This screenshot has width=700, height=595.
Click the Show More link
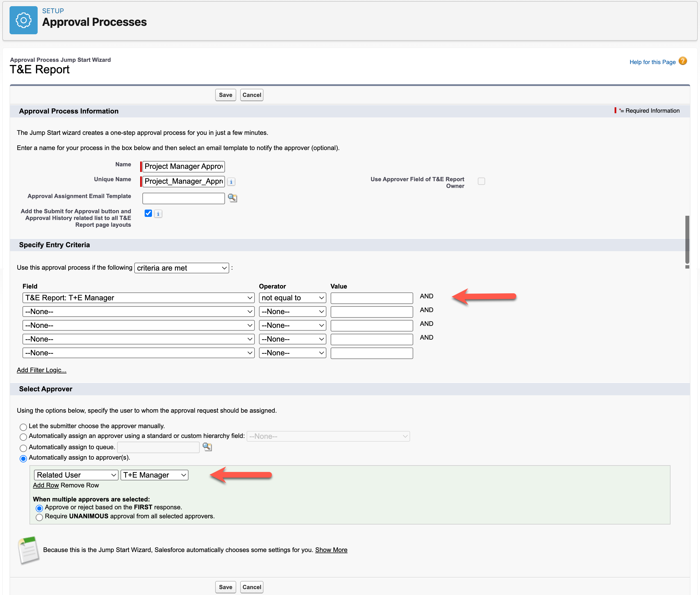[331, 550]
